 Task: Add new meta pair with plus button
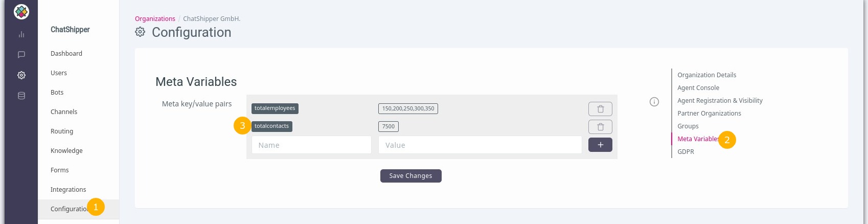[600, 145]
